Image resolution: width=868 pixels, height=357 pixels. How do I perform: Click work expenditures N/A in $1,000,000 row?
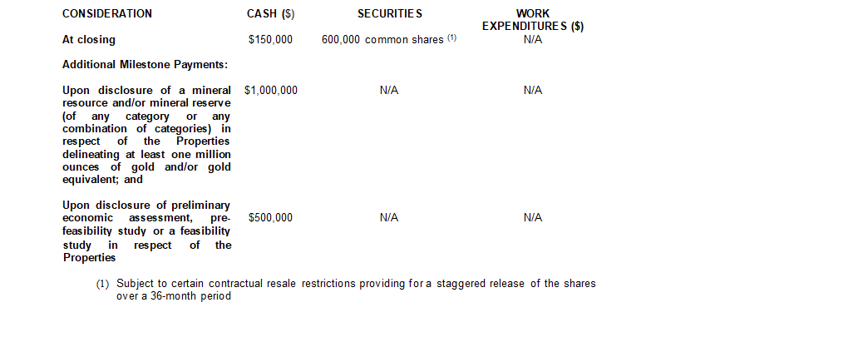pyautogui.click(x=533, y=90)
